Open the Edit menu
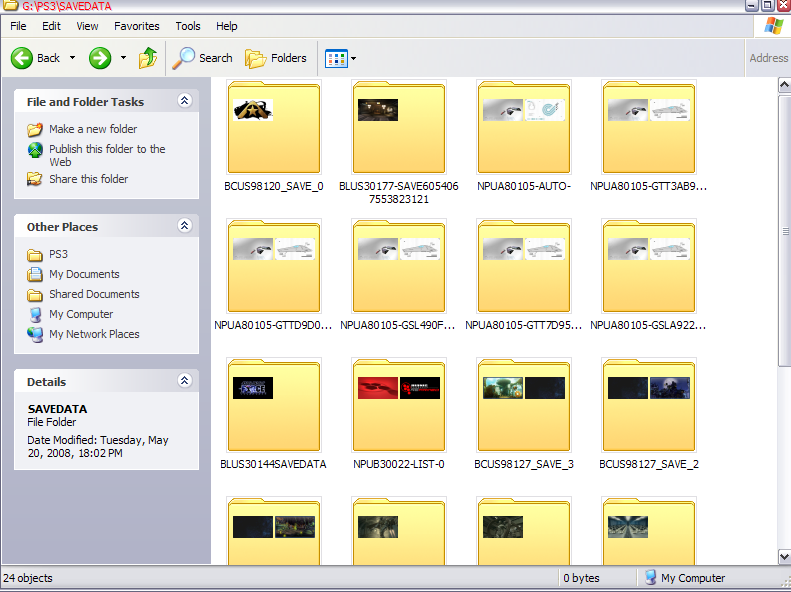Image resolution: width=791 pixels, height=592 pixels. click(x=51, y=26)
